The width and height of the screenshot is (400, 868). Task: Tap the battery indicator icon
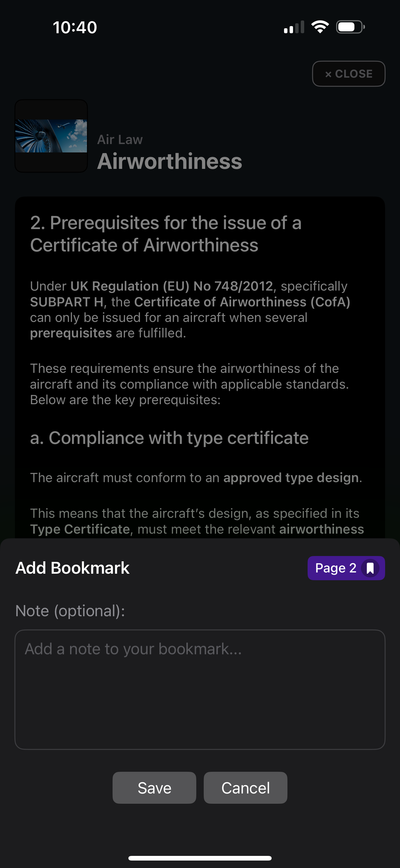tap(350, 27)
